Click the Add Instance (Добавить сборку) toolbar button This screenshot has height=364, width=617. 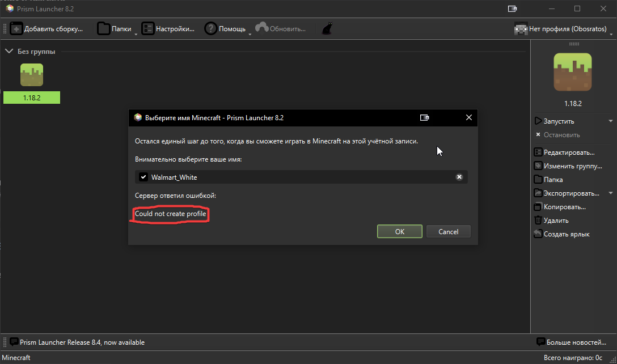[x=47, y=29]
